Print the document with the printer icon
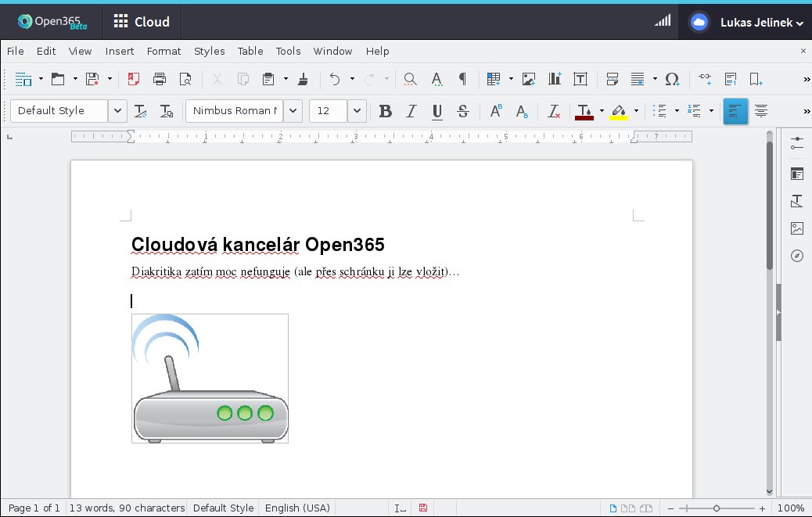The width and height of the screenshot is (812, 517). 160,79
